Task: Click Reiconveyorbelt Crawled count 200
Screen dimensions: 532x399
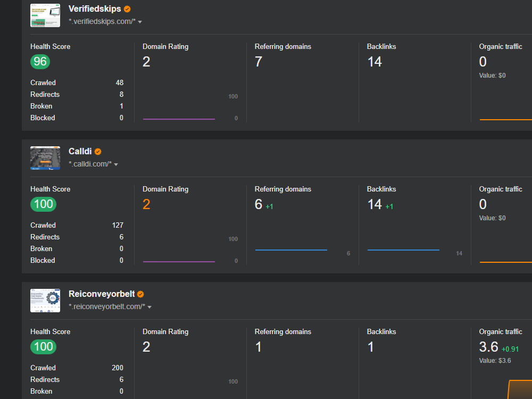Action: (118, 368)
